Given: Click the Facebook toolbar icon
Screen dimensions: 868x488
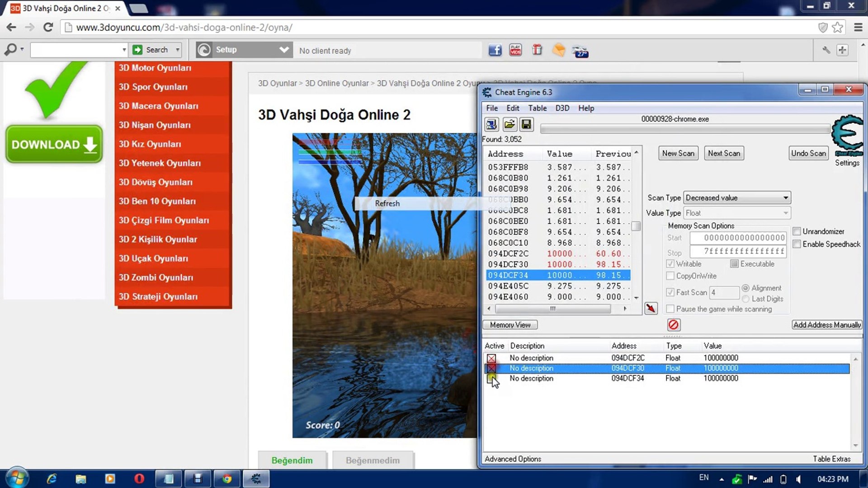Looking at the screenshot, I should pyautogui.click(x=495, y=50).
